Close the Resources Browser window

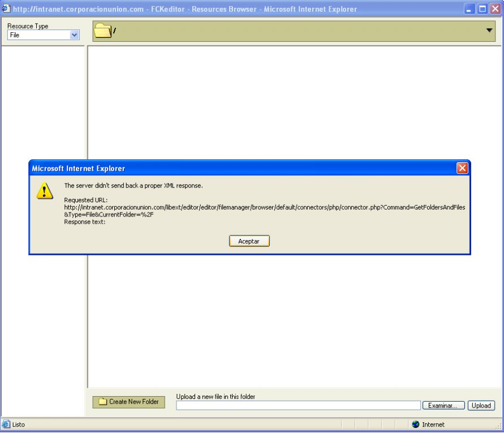coord(496,9)
